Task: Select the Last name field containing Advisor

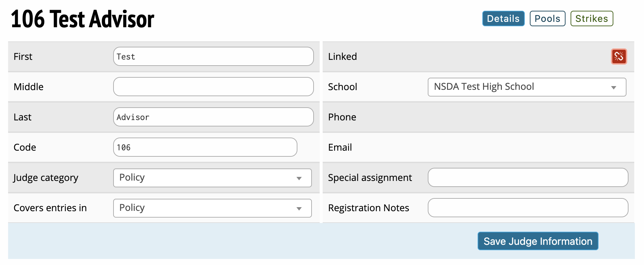Action: (213, 117)
